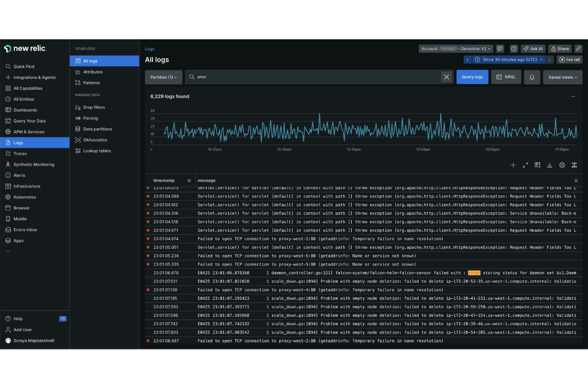Switch to Attributes view
This screenshot has height=392, width=588.
tap(93, 72)
